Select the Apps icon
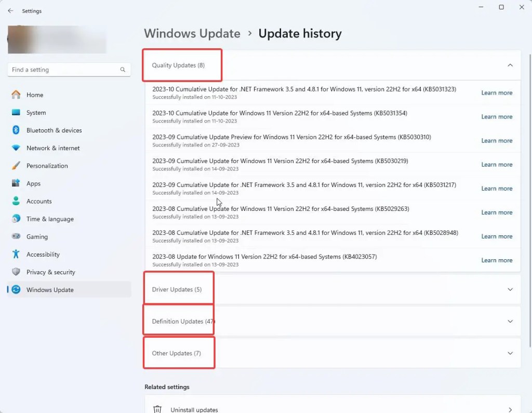Image resolution: width=532 pixels, height=413 pixels. pos(16,183)
